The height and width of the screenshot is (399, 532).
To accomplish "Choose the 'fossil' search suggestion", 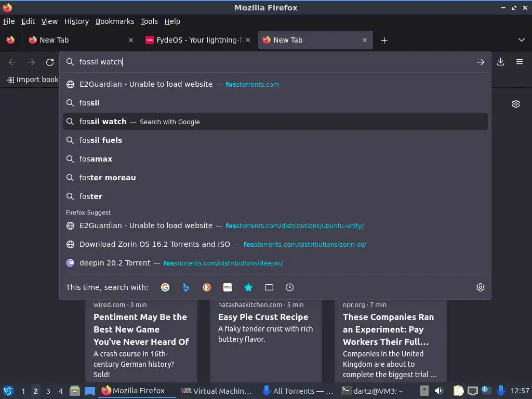I will click(275, 103).
